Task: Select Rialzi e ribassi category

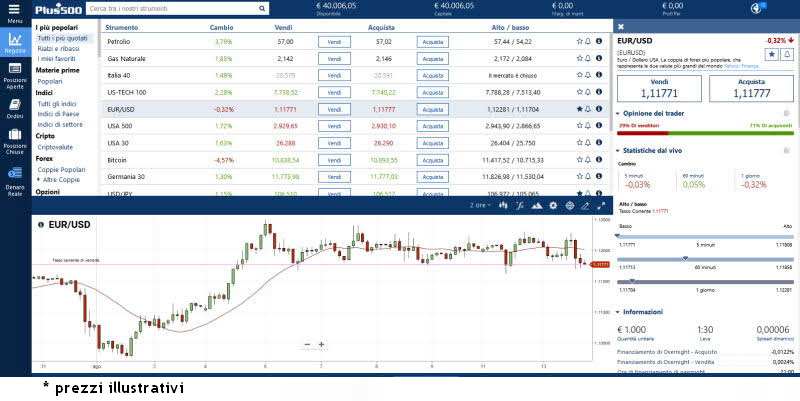Action: click(x=56, y=47)
